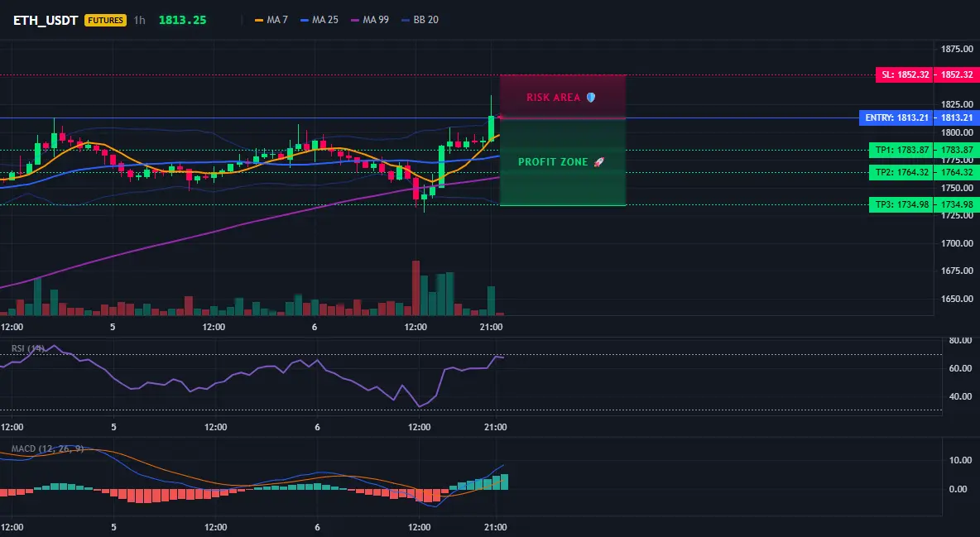This screenshot has width=980, height=537.
Task: Click the 60.00 RSI axis label
Action: click(x=961, y=368)
